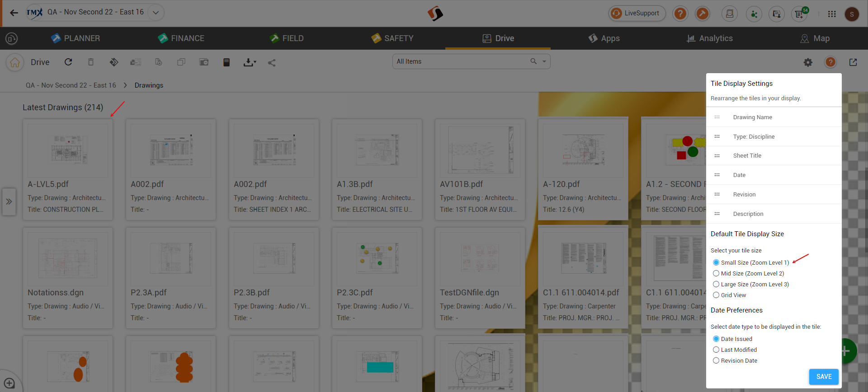The width and height of the screenshot is (868, 392).
Task: Open the Apps tab
Action: (604, 38)
